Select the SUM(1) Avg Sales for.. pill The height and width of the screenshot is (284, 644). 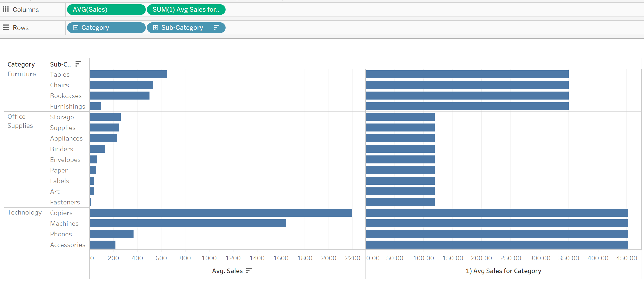186,10
